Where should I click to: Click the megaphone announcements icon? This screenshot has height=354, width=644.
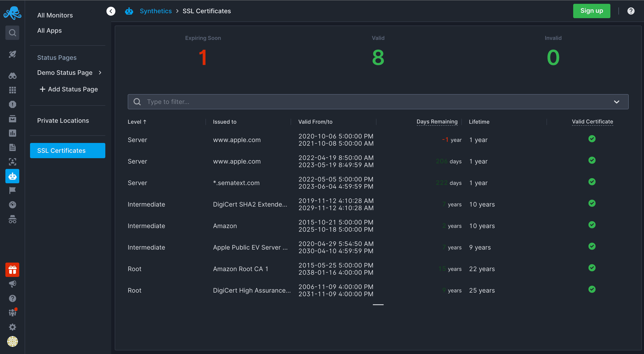tap(12, 284)
